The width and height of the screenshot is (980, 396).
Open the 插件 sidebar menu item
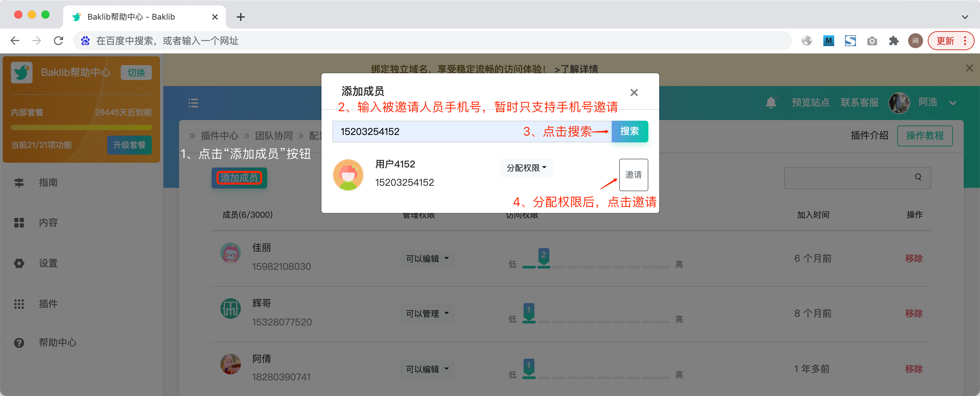click(x=48, y=303)
